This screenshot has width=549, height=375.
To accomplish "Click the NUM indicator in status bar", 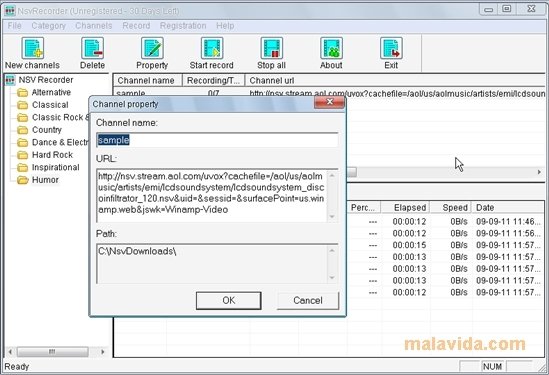I will pos(492,367).
